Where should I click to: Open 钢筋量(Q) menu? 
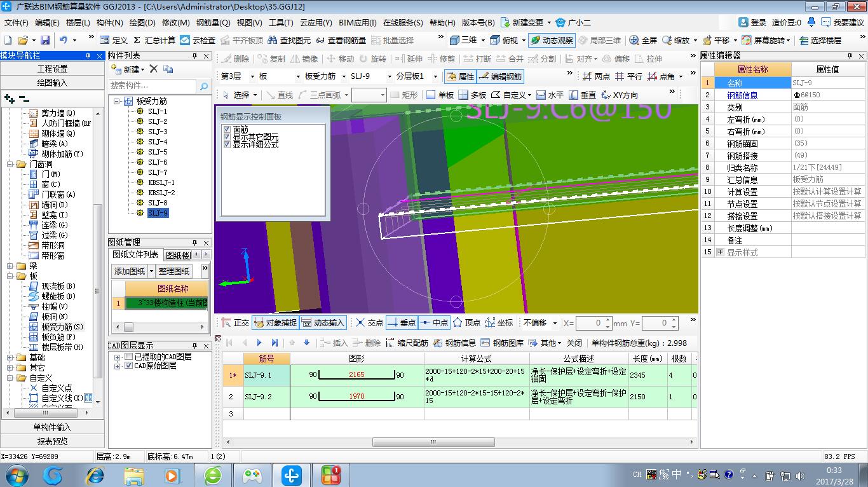pos(214,22)
